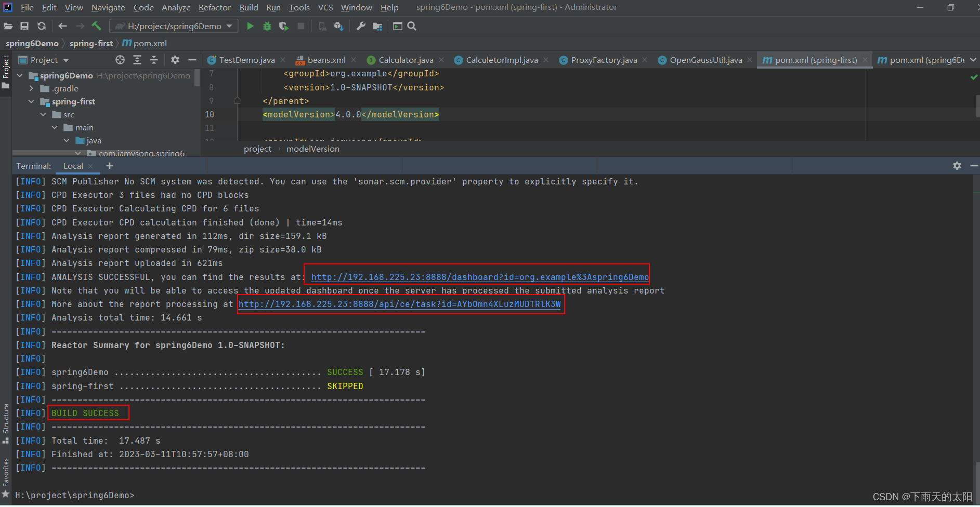Switch to beans.xml tab
This screenshot has width=980, height=507.
click(x=326, y=60)
